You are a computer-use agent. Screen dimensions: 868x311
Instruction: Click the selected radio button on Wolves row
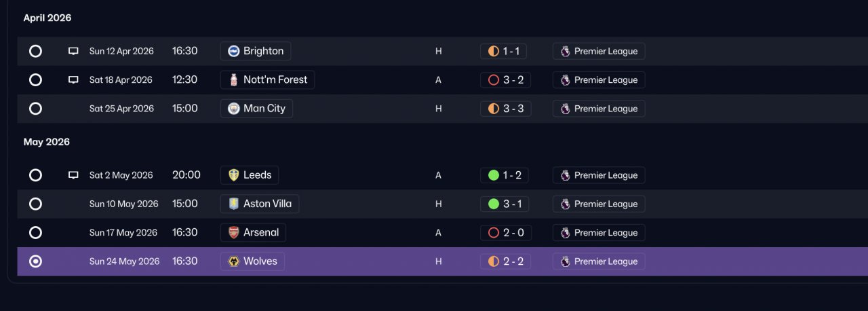point(35,261)
